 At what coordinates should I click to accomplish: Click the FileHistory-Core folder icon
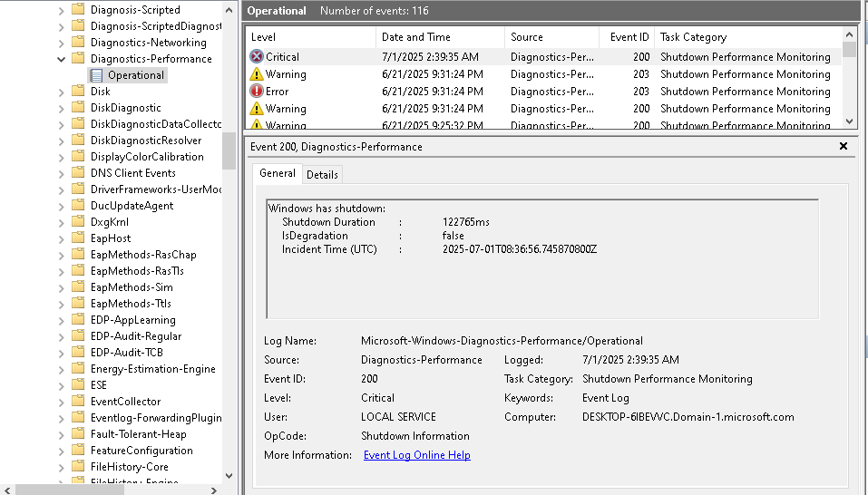(x=78, y=466)
